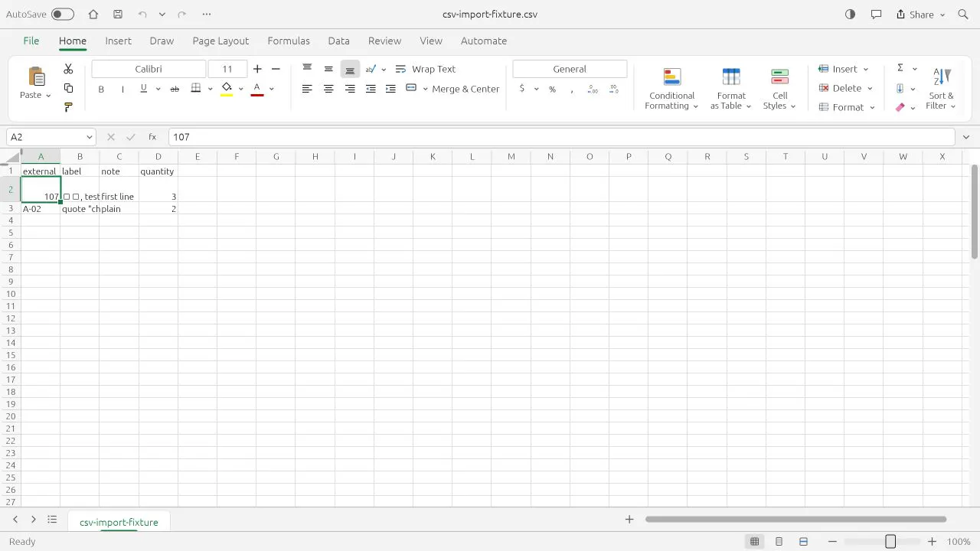Screen dimensions: 980x551
Task: Toggle bold formatting
Action: coord(101,89)
